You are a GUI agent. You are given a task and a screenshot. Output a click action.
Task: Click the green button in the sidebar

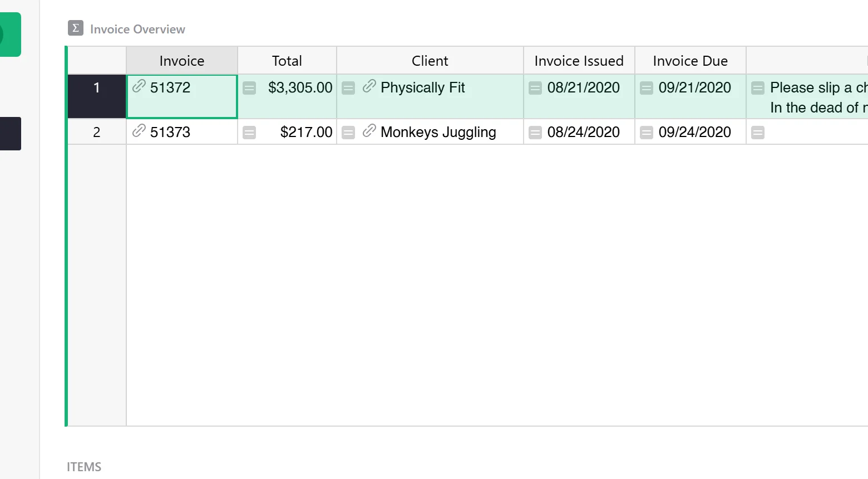(11, 35)
